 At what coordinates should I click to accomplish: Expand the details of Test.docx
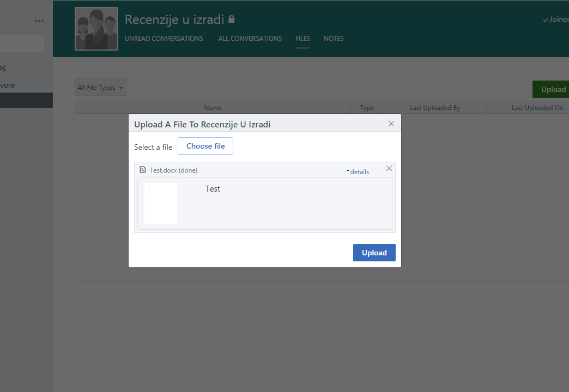click(358, 172)
